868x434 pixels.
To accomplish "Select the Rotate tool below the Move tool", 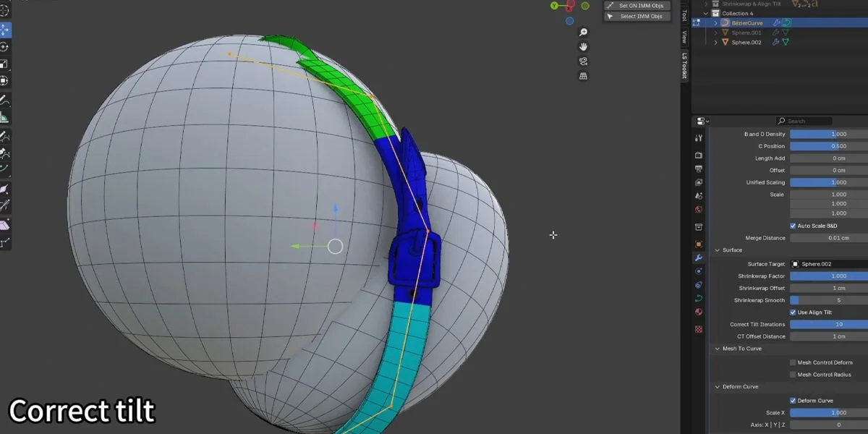I will (6, 45).
